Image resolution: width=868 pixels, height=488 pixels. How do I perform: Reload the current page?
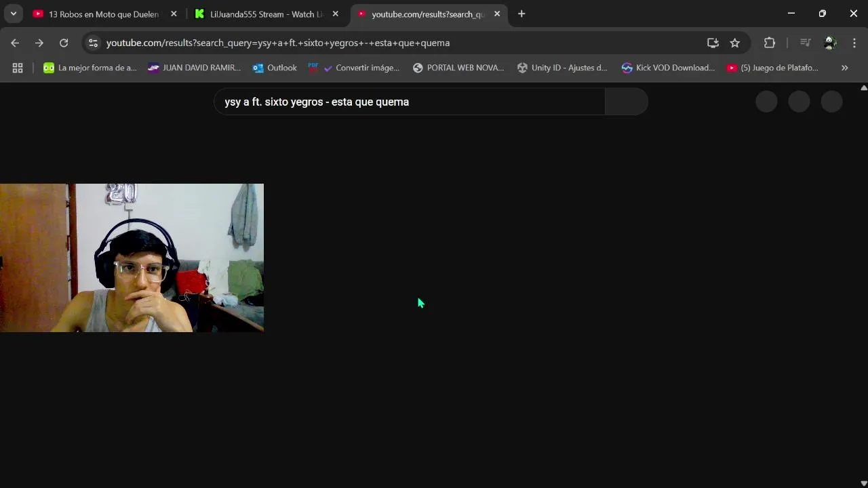pos(64,43)
